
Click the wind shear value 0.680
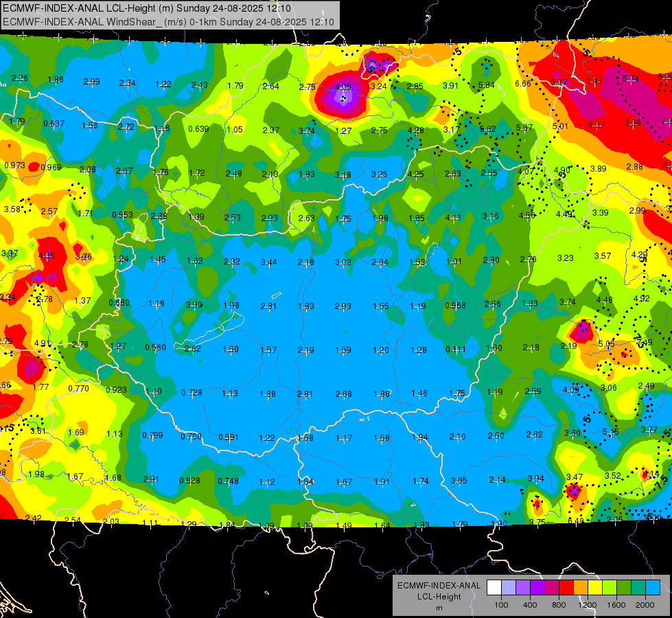click(x=119, y=302)
